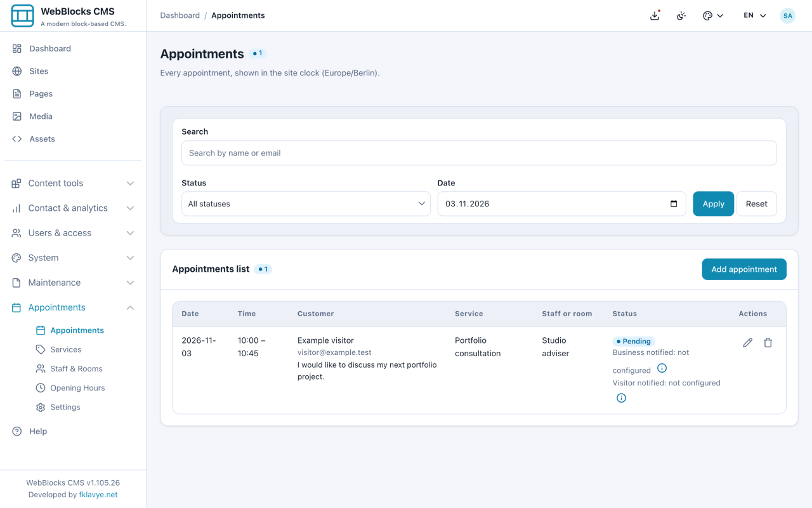Collapse the Appointments sidebar section
This screenshot has width=812, height=508.
73,307
